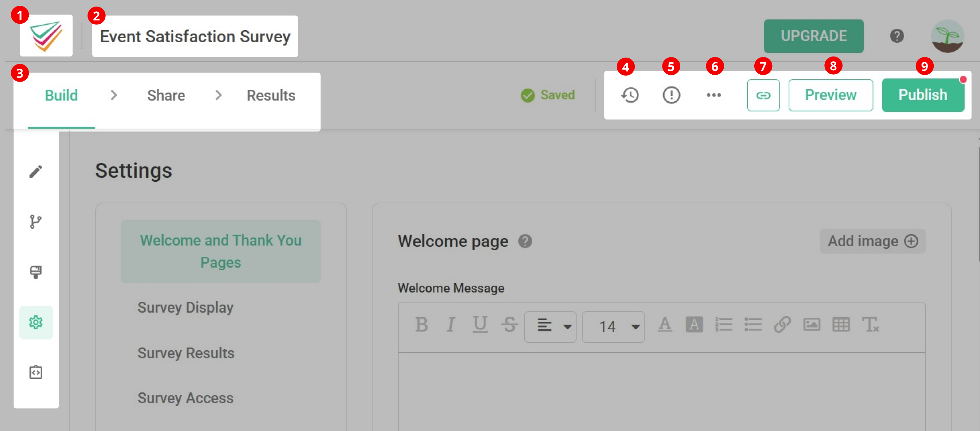
Task: Open the paint roller design icon
Action: [x=36, y=272]
